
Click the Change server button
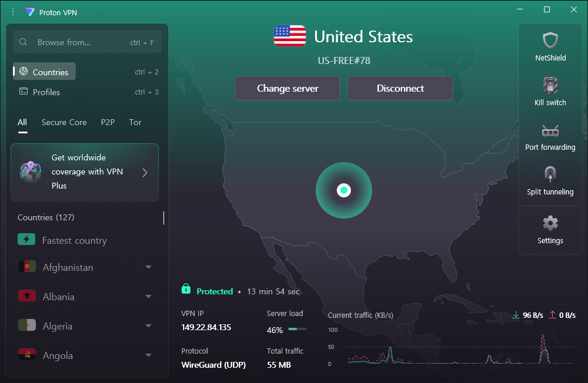coord(288,88)
